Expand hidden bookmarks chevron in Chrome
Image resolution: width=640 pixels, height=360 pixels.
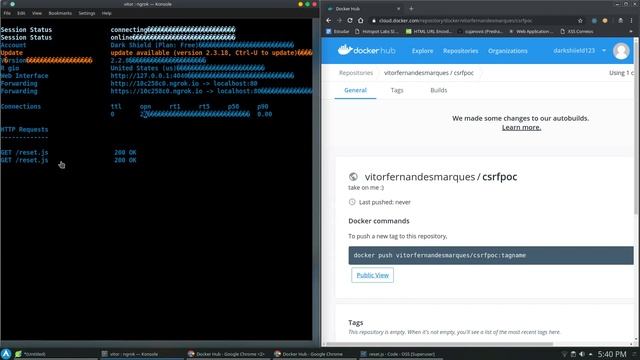pos(631,31)
